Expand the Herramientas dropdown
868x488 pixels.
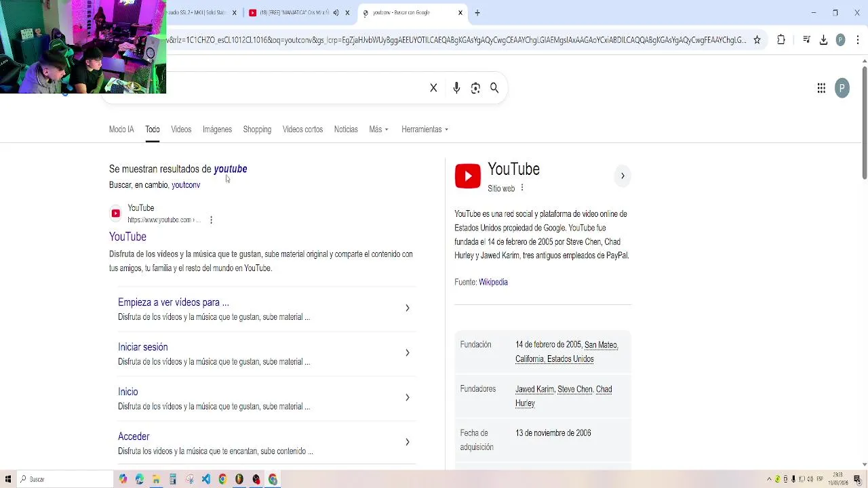[425, 129]
